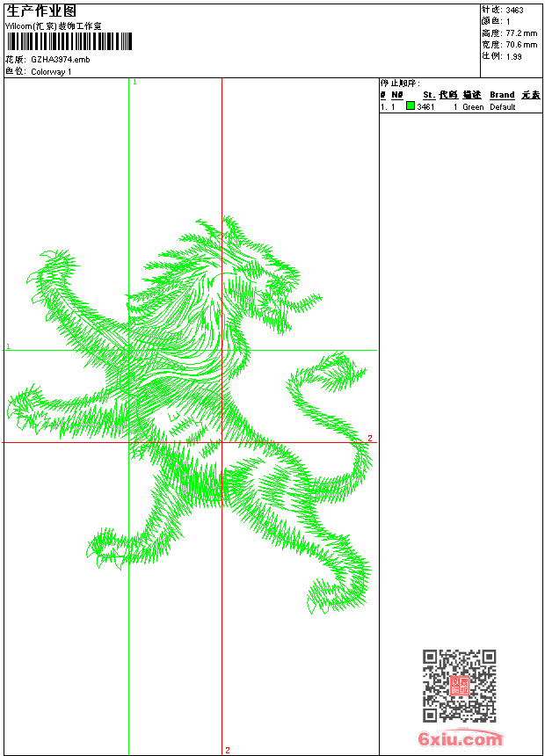Click the red guide marker 2 at right edge
Screen dimensions: 545x756
pyautogui.click(x=370, y=438)
